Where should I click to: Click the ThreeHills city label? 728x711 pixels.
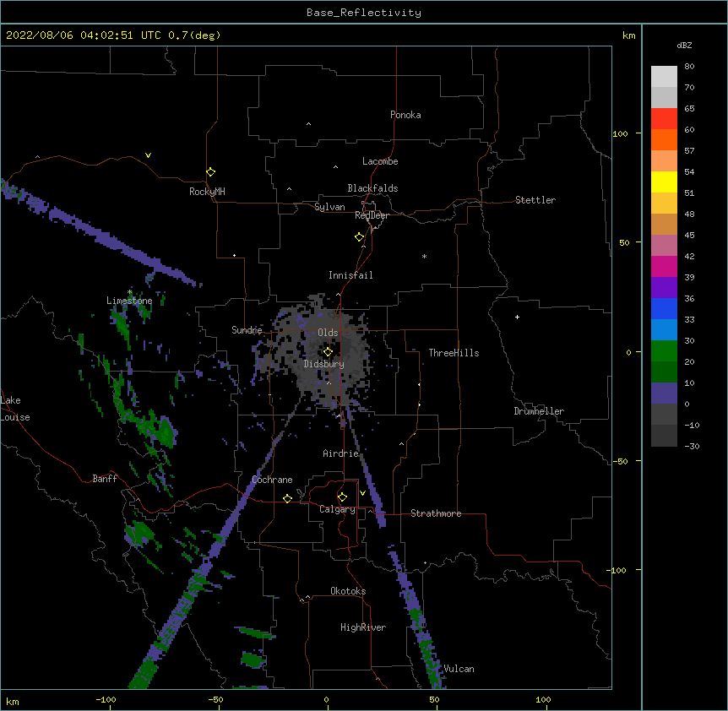(454, 353)
